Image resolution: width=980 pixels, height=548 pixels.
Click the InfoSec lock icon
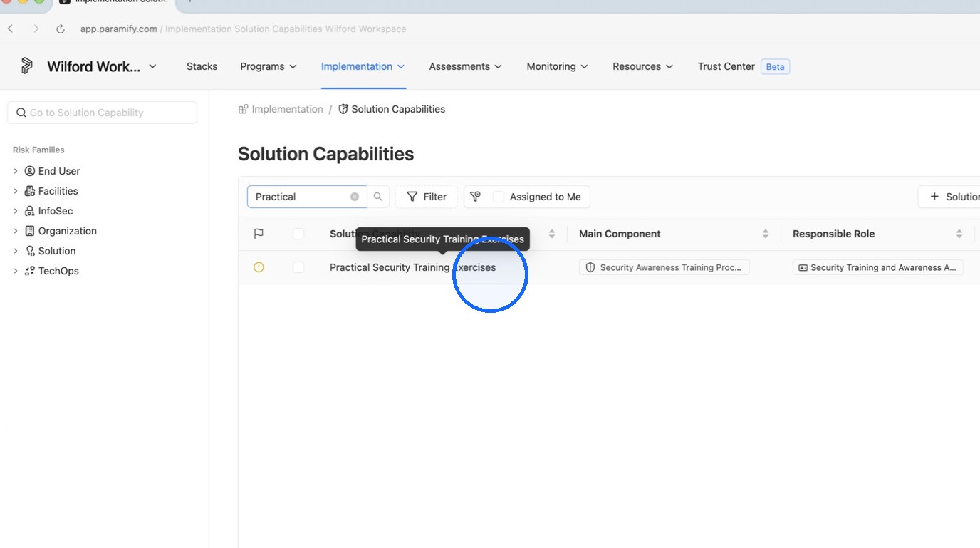coord(30,211)
